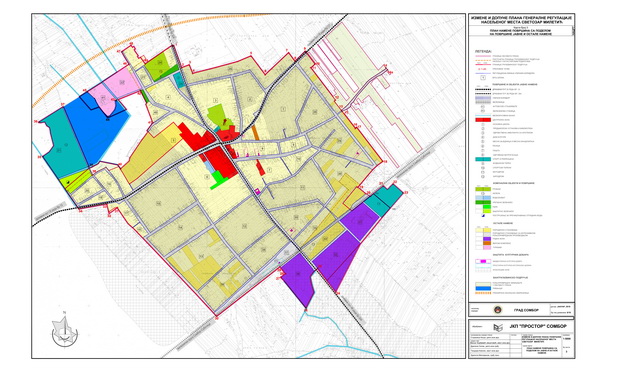Image resolution: width=620 pixels, height=372 pixels.
Task: Click the north arrow compass symbol
Action: click(64, 329)
